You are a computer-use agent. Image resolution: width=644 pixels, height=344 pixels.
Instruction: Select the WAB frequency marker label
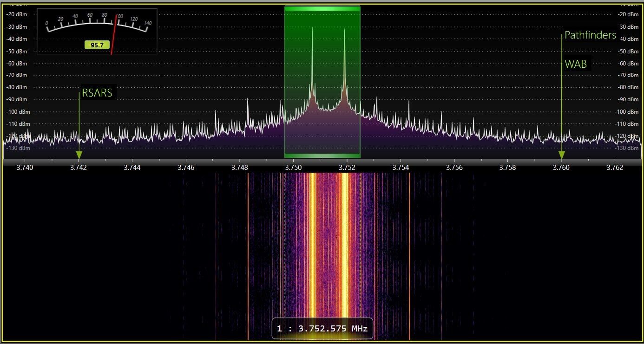point(576,64)
